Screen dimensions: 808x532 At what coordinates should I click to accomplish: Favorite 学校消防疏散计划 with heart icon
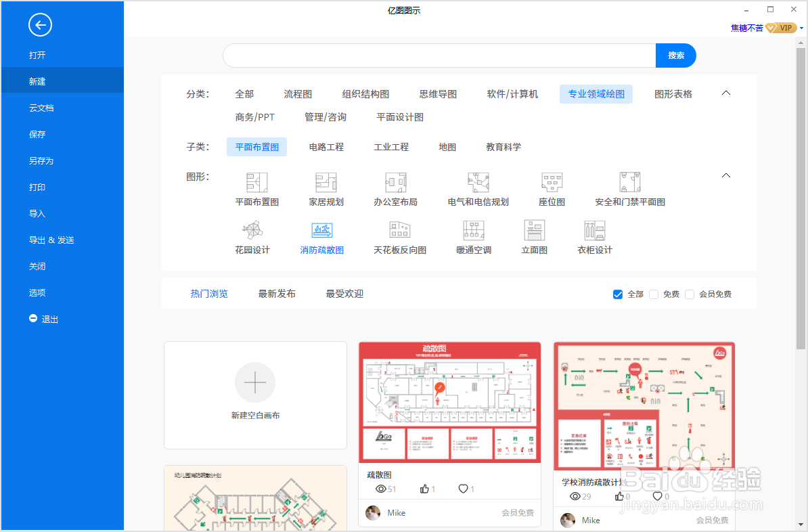[658, 496]
